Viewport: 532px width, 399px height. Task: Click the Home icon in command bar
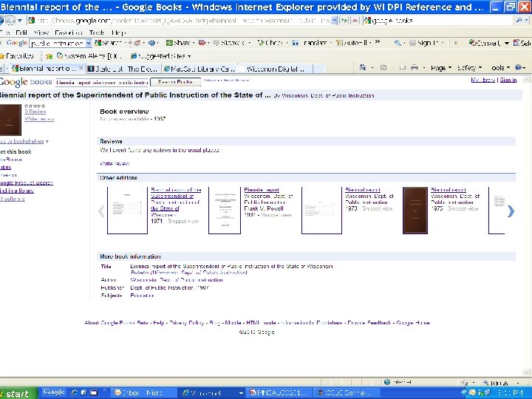click(362, 67)
